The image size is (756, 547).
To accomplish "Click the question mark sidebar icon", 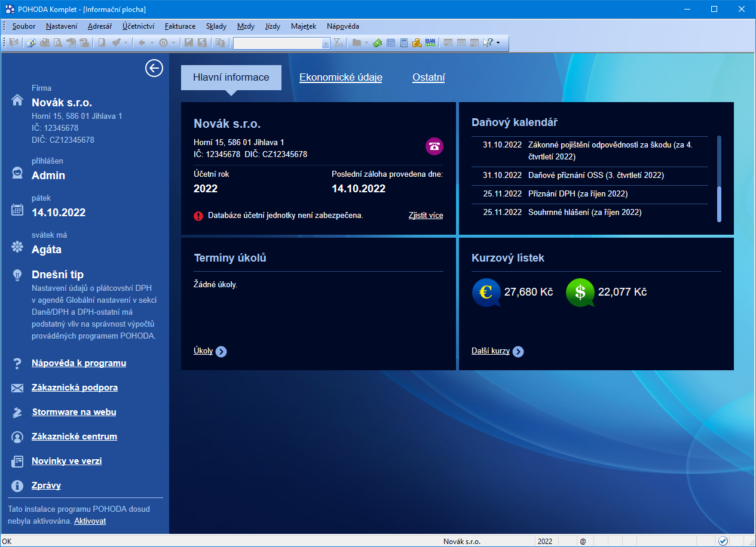I will click(17, 363).
